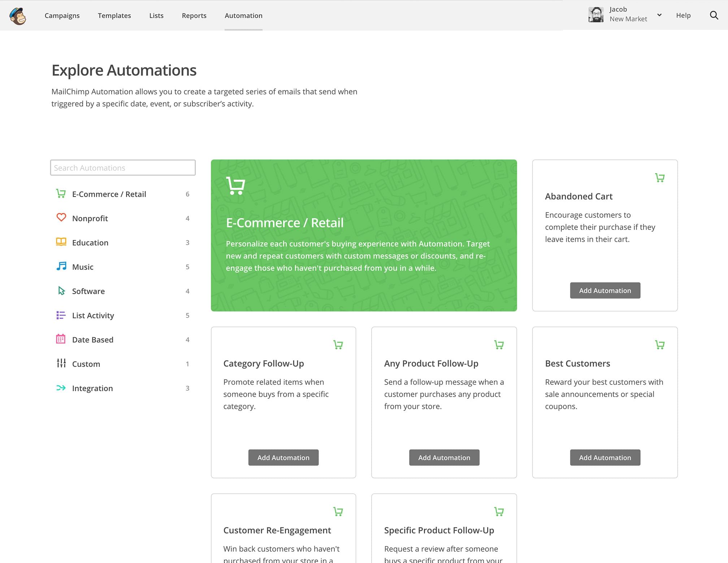Open the Reports menu item
728x563 pixels.
point(195,16)
